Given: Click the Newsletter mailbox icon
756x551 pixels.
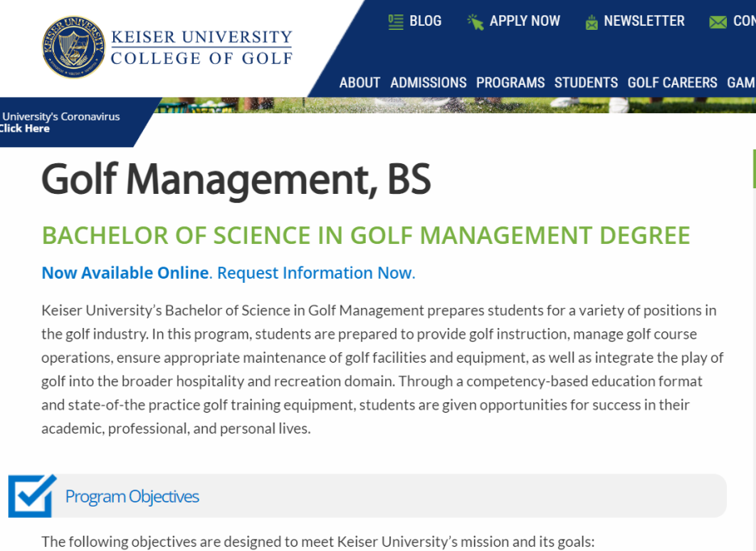Looking at the screenshot, I should coord(591,22).
